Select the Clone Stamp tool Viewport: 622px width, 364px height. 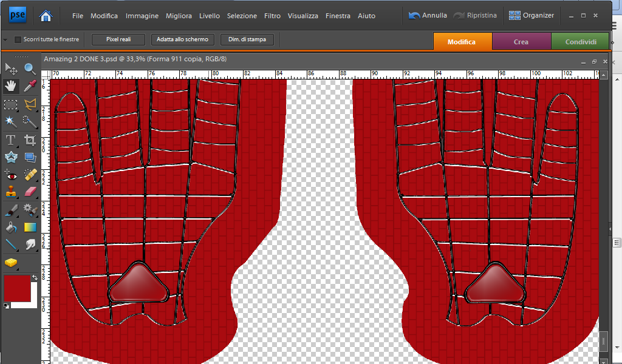(x=11, y=192)
